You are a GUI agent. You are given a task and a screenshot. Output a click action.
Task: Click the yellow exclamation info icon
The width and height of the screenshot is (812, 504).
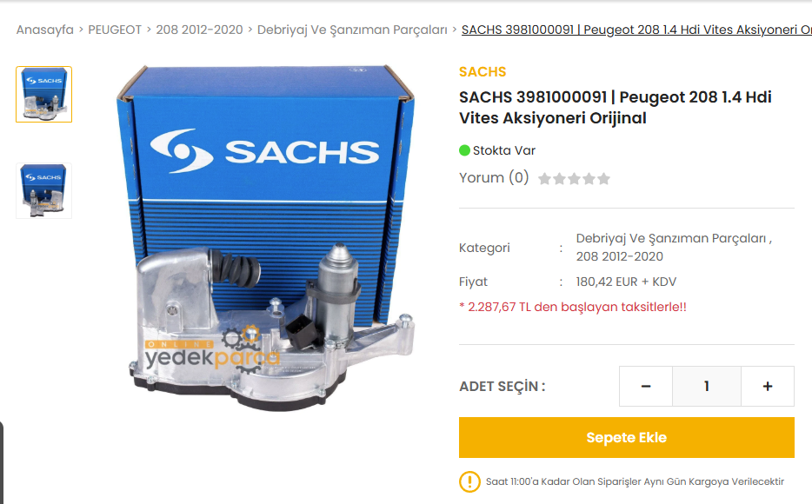tap(469, 481)
